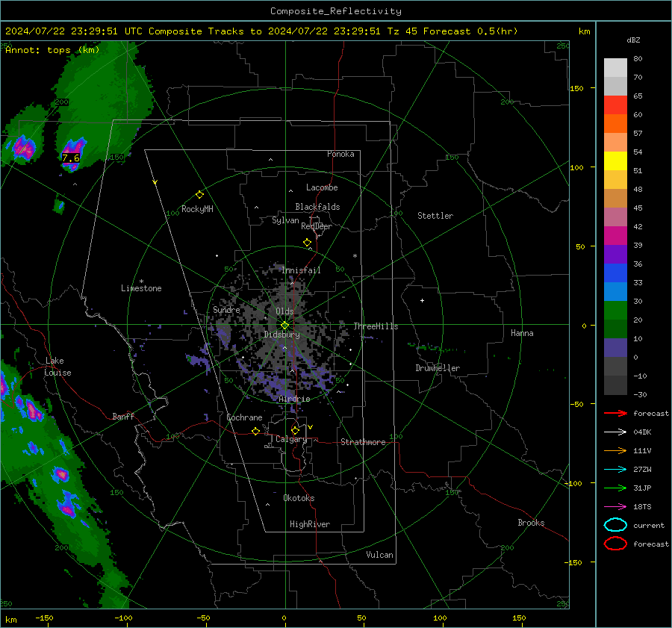Click the Ponoka city label
The width and height of the screenshot is (672, 628).
pos(340,154)
